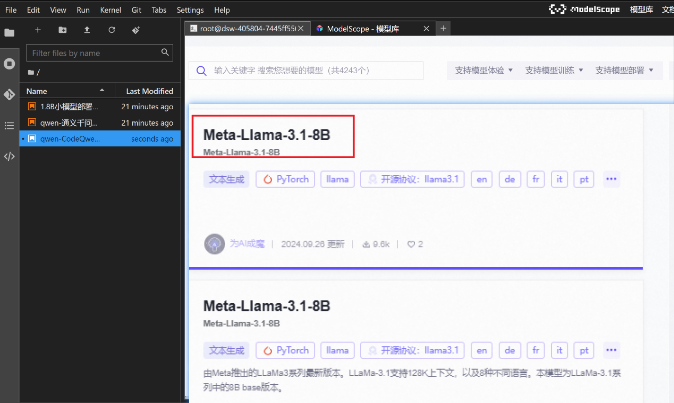Close the root terminal tab
The image size is (674, 403).
301,29
